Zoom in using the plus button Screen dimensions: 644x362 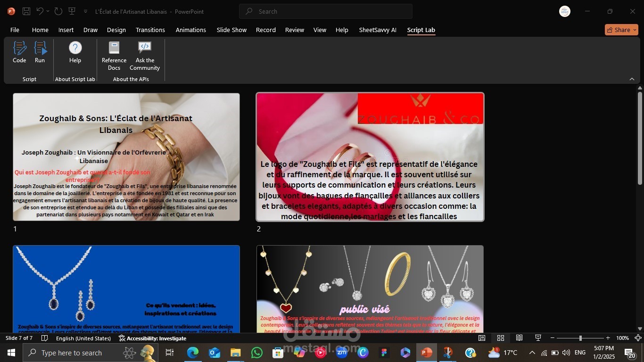click(x=608, y=338)
